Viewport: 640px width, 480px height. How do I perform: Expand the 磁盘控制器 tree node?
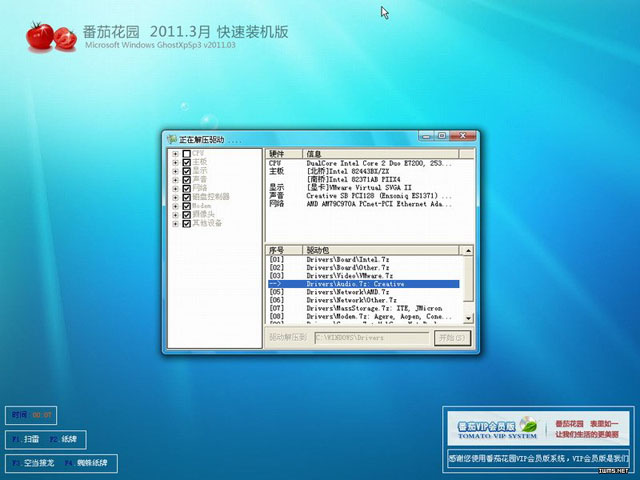(x=175, y=198)
